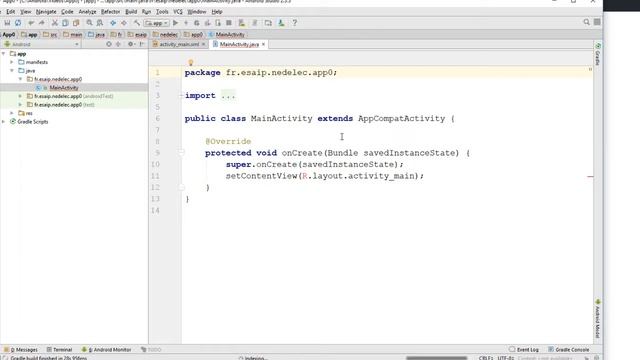The image size is (640, 360).
Task: Close the MainActivity.java tab
Action: [264, 44]
